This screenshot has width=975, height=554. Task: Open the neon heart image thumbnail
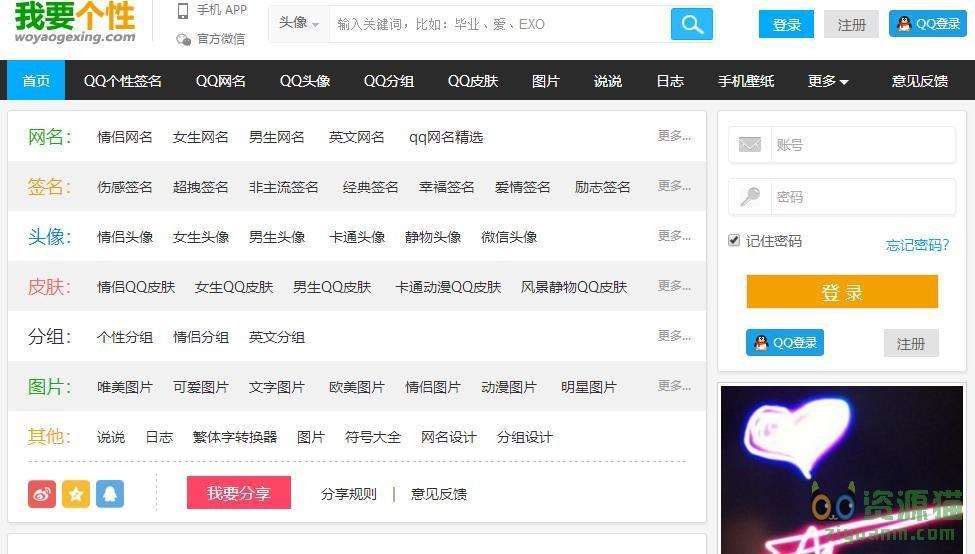pyautogui.click(x=842, y=469)
